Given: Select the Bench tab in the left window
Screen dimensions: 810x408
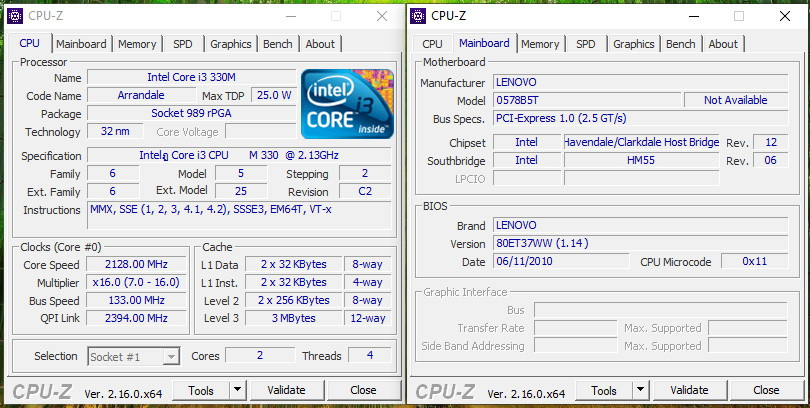Looking at the screenshot, I should [277, 44].
